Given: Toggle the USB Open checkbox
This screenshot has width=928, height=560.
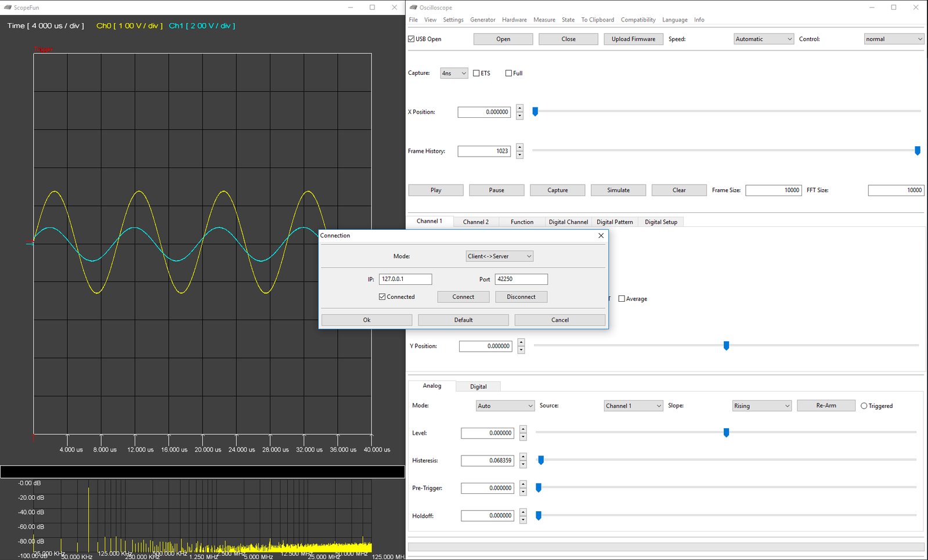Looking at the screenshot, I should point(411,39).
